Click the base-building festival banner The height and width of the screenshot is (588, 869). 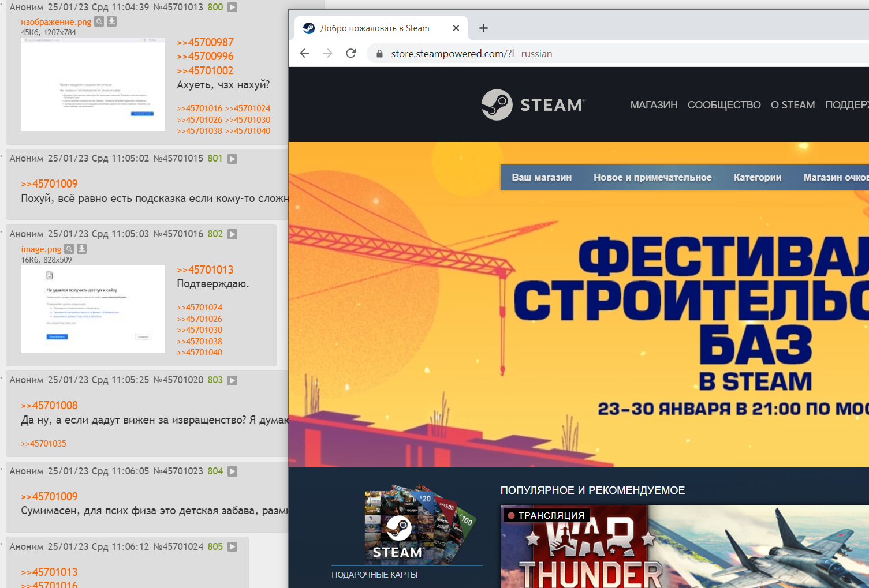(579, 304)
